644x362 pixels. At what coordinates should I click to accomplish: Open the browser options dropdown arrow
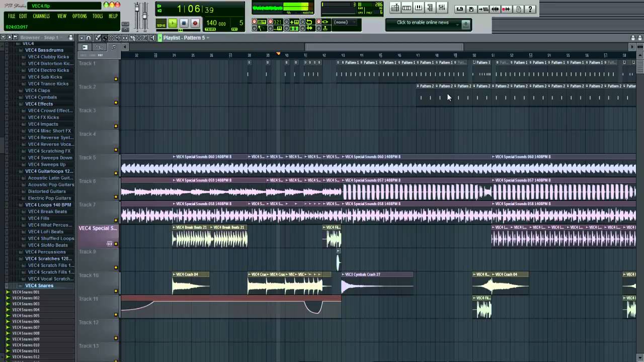pyautogui.click(x=3, y=38)
